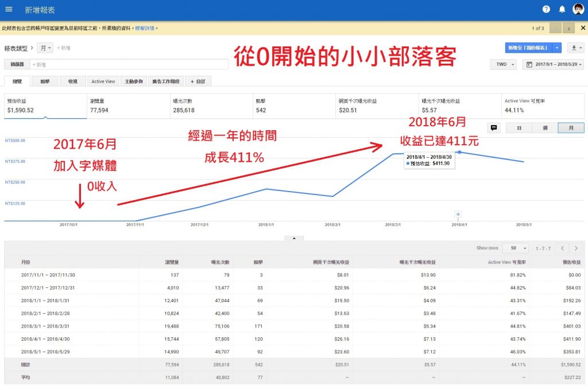Viewport: 588px width, 386px height.
Task: Go to next table page arrow
Action: [576, 248]
